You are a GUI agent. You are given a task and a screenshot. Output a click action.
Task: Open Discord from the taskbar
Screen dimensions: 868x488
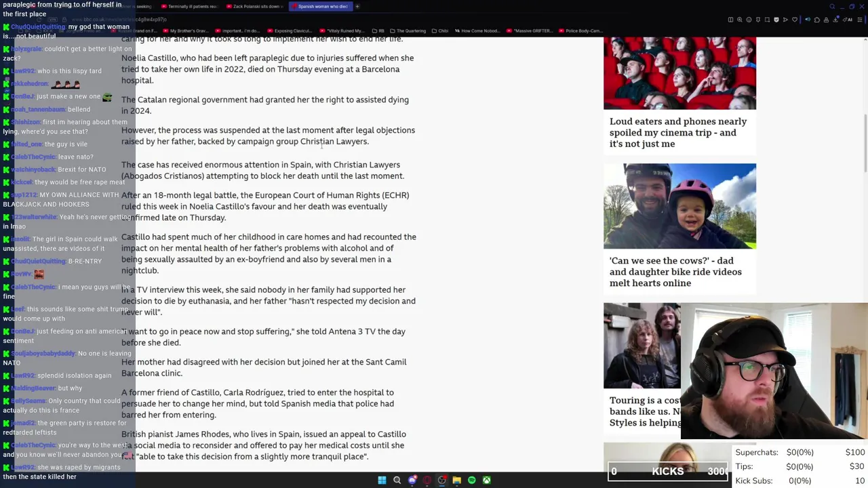click(x=412, y=480)
